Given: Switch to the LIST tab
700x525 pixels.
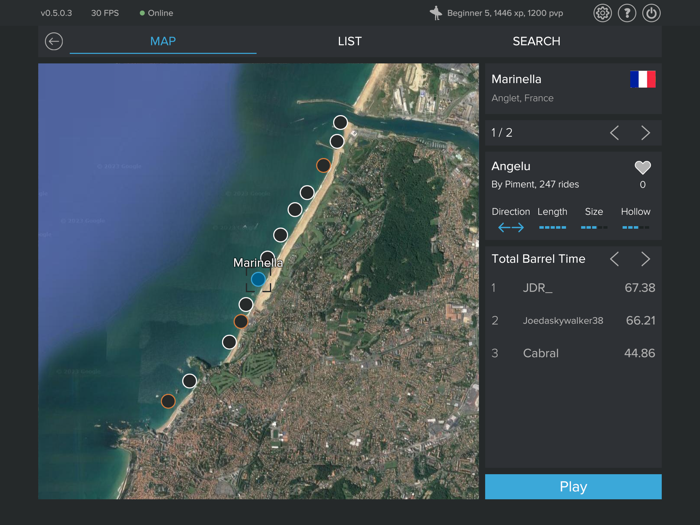Looking at the screenshot, I should click(x=350, y=41).
